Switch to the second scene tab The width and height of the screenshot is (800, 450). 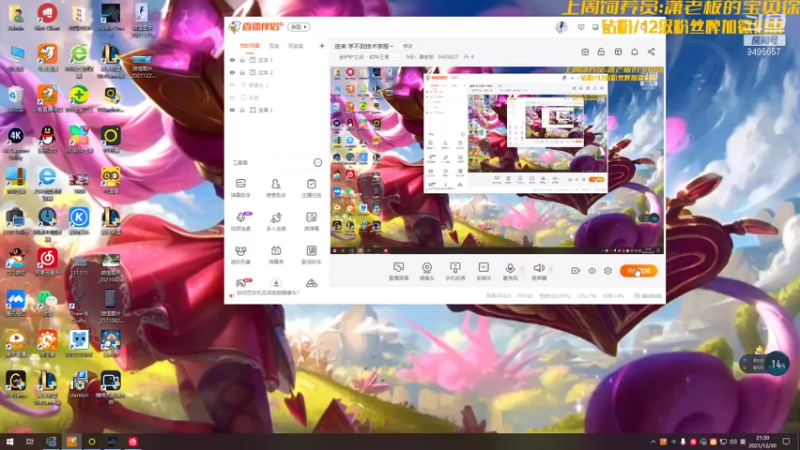click(x=274, y=46)
